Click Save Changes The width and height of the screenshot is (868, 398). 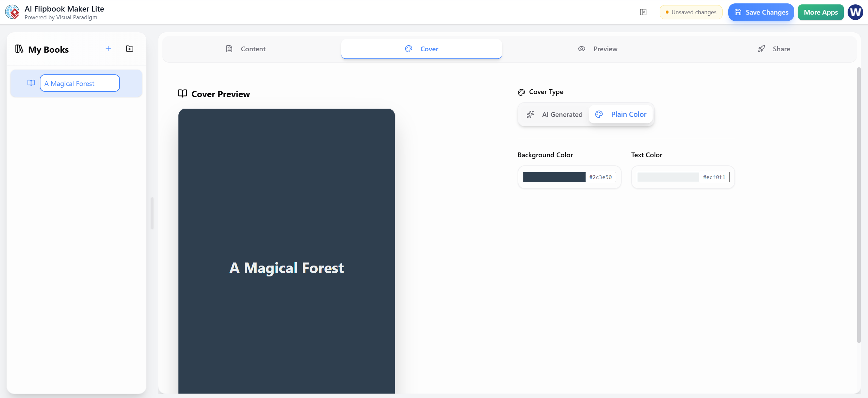click(x=761, y=12)
